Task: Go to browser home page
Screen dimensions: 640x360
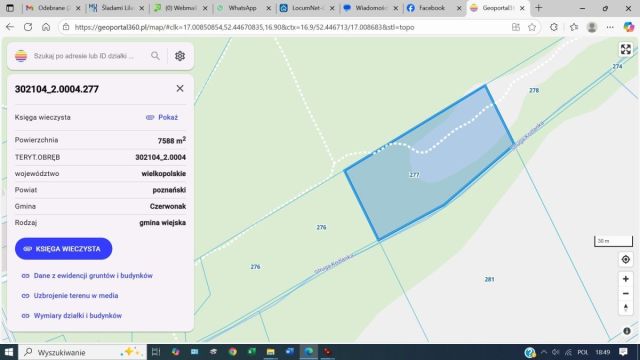Action: coord(46,27)
